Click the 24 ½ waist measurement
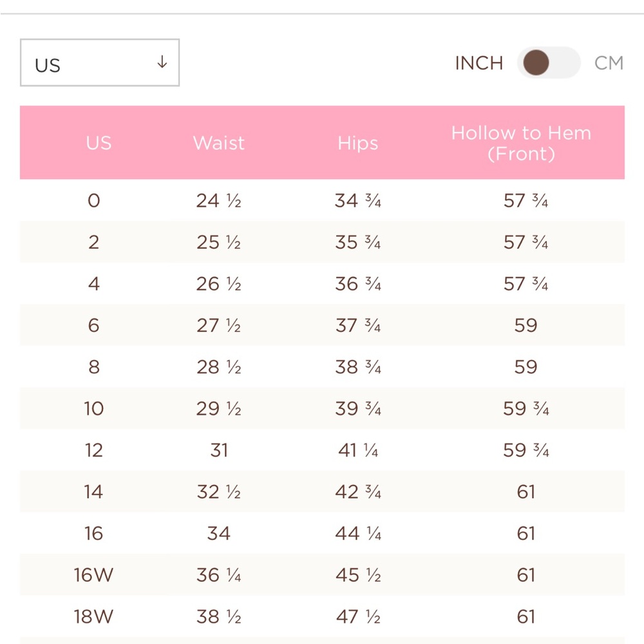The image size is (644, 644). coord(218,200)
